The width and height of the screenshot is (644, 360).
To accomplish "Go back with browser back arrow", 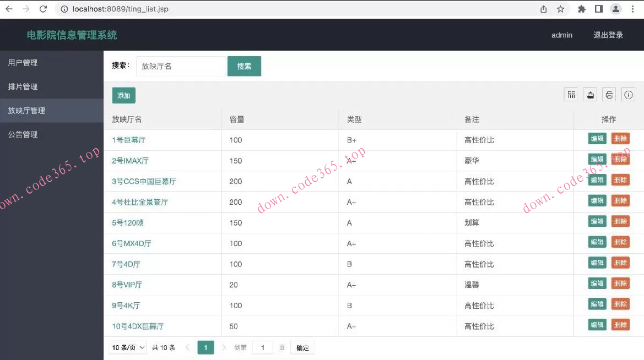I will [9, 9].
